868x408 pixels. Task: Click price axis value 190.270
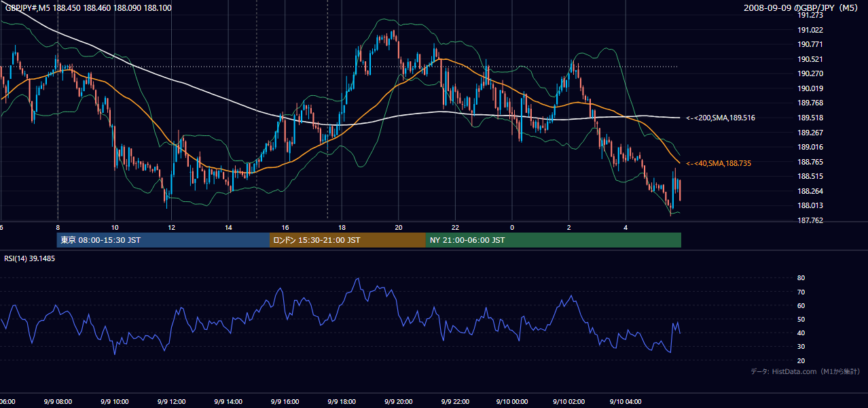click(x=810, y=73)
